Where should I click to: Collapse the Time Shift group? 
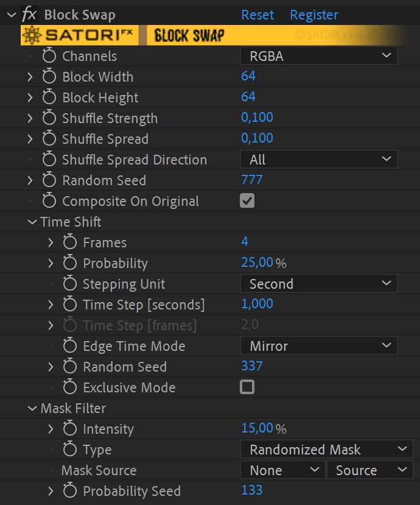click(x=32, y=222)
